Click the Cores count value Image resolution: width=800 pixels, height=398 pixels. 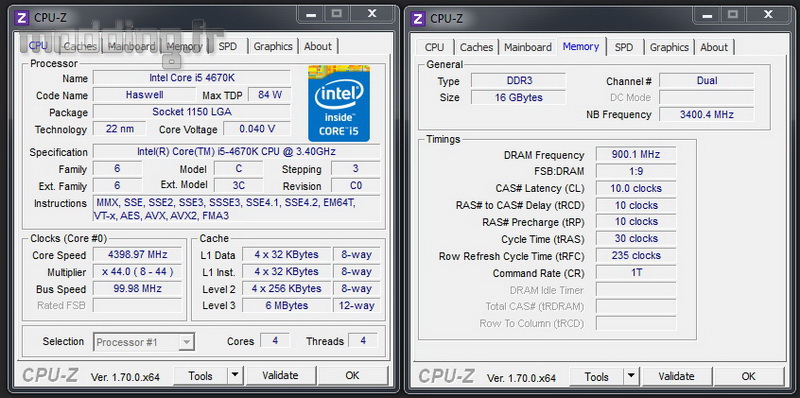(275, 341)
